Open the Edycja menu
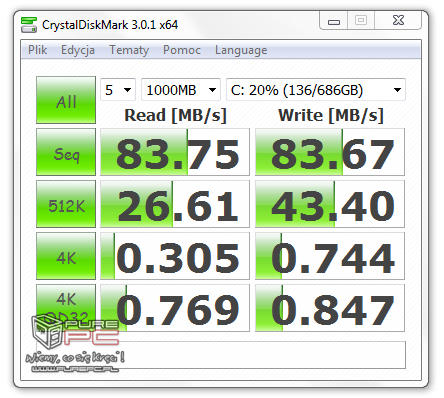The width and height of the screenshot is (444, 398). 78,50
